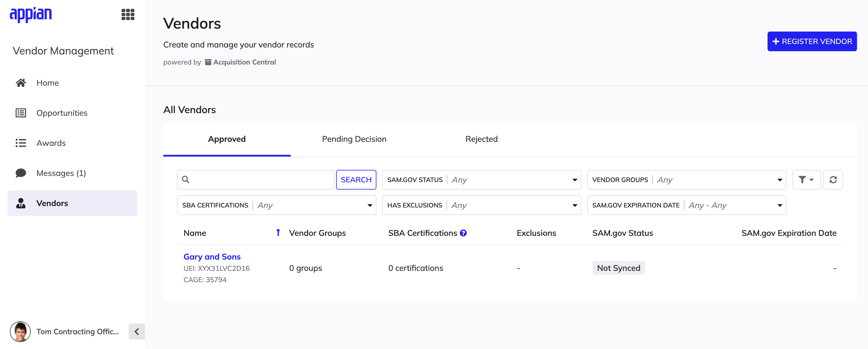This screenshot has height=349, width=868.
Task: Click the Opportunities list icon
Action: 21,113
